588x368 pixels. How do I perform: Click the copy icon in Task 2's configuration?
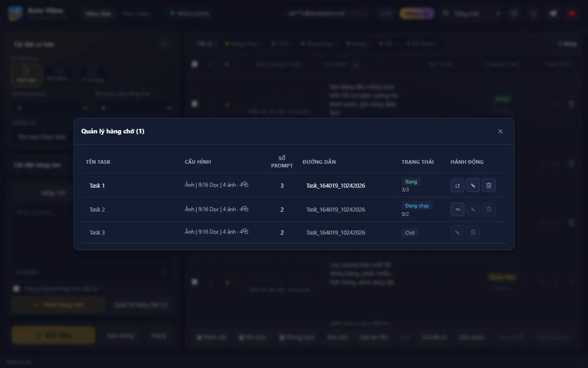[x=246, y=208]
